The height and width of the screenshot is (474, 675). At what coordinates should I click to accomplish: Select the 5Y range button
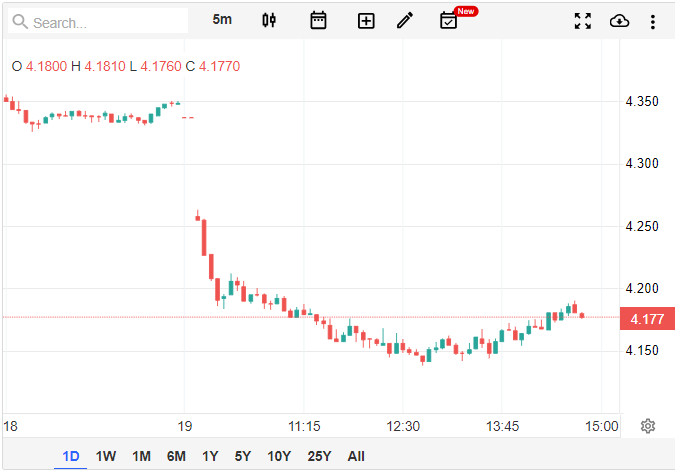click(x=243, y=456)
